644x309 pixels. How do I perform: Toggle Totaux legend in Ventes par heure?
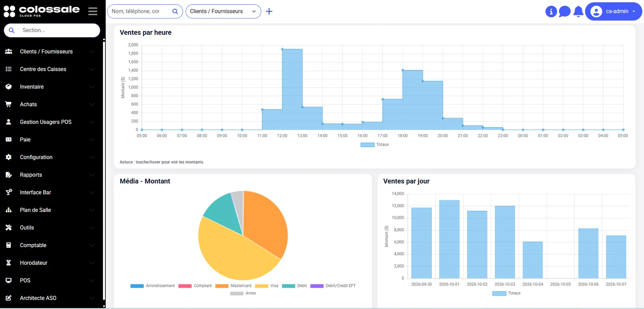[x=374, y=144]
